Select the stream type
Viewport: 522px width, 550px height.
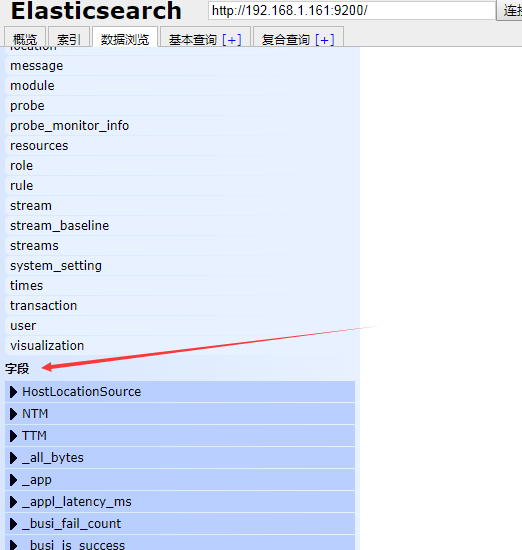tap(182, 206)
